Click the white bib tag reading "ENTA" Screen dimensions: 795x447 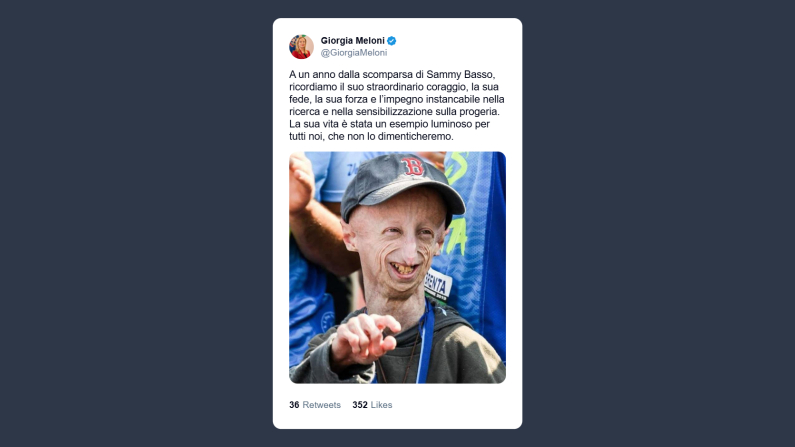click(438, 285)
